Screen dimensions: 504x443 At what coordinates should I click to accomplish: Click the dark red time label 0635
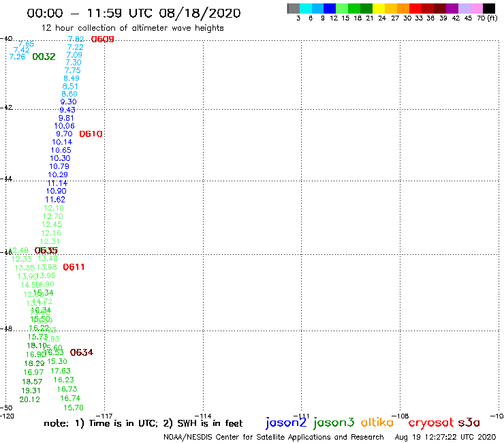46,250
